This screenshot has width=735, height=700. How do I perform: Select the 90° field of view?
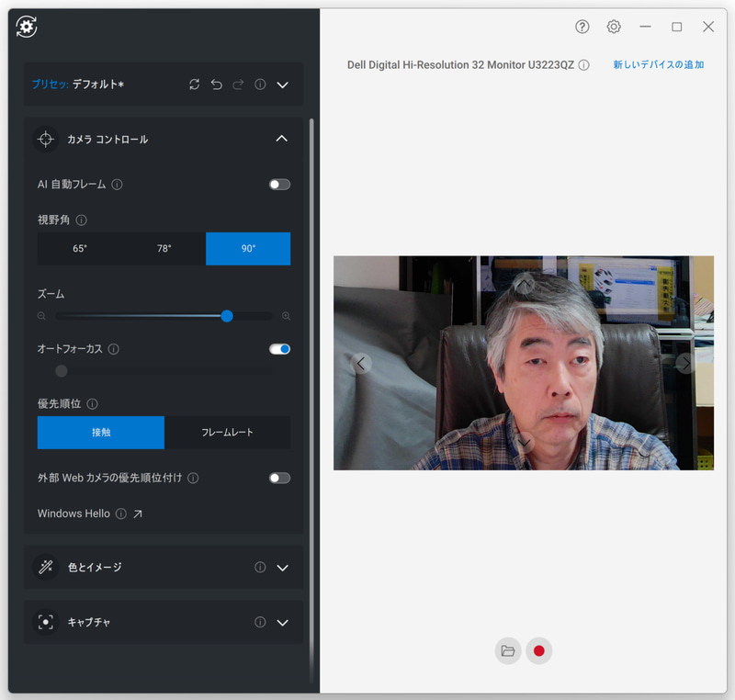[x=248, y=249]
